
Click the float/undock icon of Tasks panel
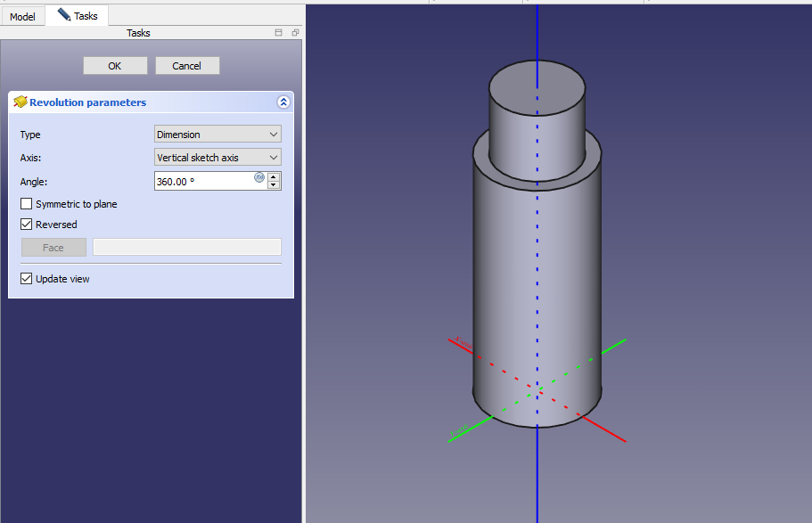pos(295,33)
